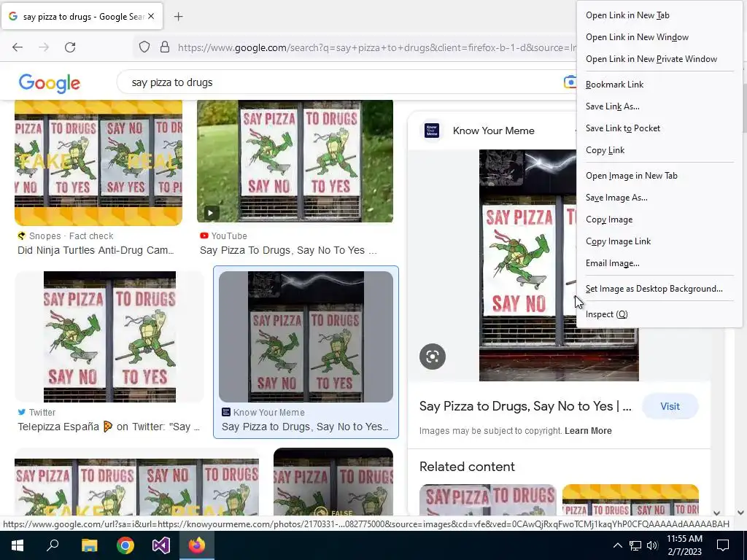Click the Google Lens button on preview image
This screenshot has width=747, height=560.
pyautogui.click(x=433, y=356)
